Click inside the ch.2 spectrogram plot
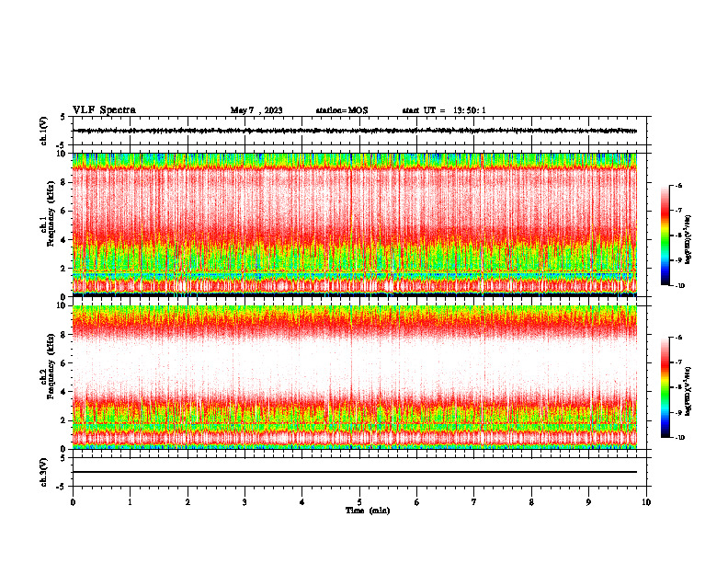Viewport: 728px width, 563px height. coord(355,377)
